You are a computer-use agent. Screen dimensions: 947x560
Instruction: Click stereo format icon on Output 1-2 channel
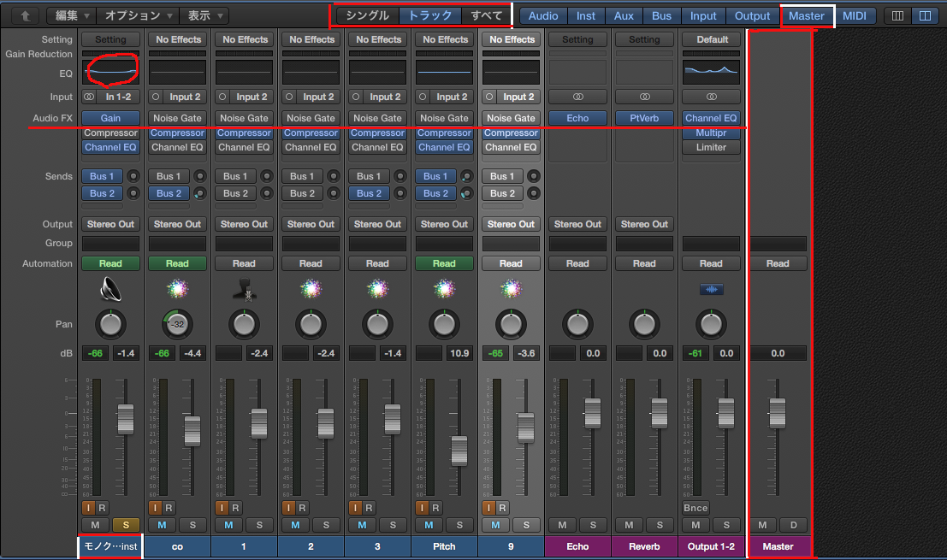[712, 97]
